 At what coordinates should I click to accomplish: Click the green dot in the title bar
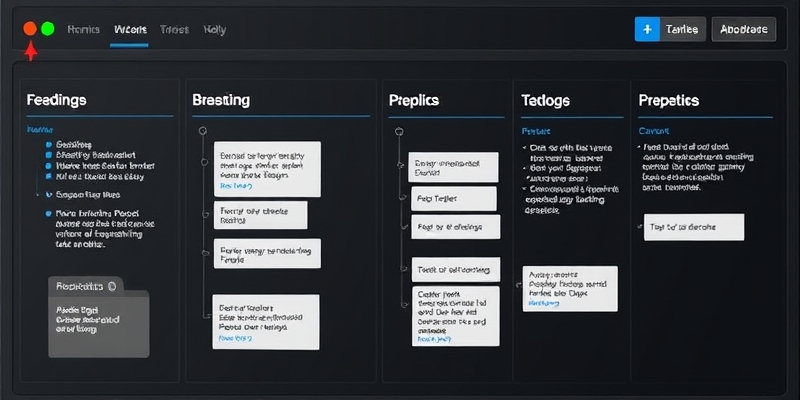tap(47, 29)
